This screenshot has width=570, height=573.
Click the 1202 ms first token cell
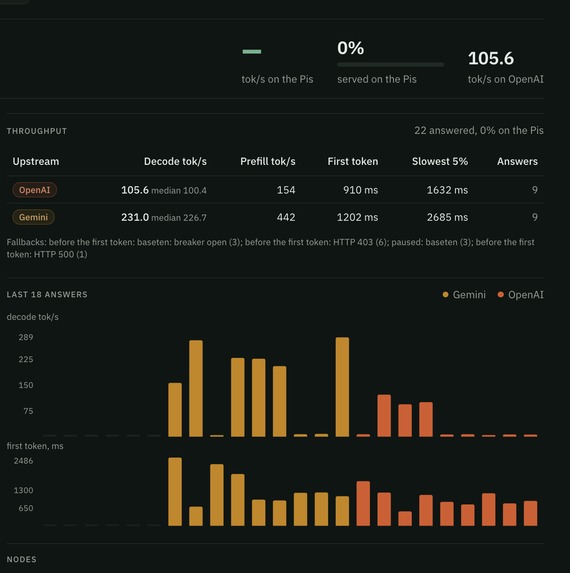pos(357,217)
